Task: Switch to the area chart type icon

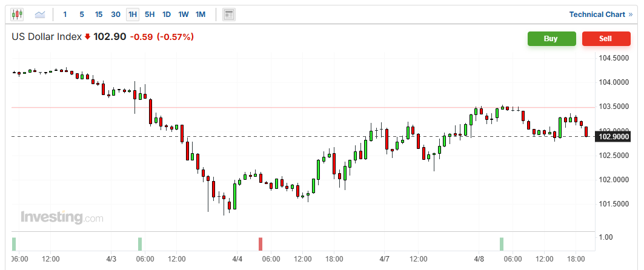Action: point(40,15)
